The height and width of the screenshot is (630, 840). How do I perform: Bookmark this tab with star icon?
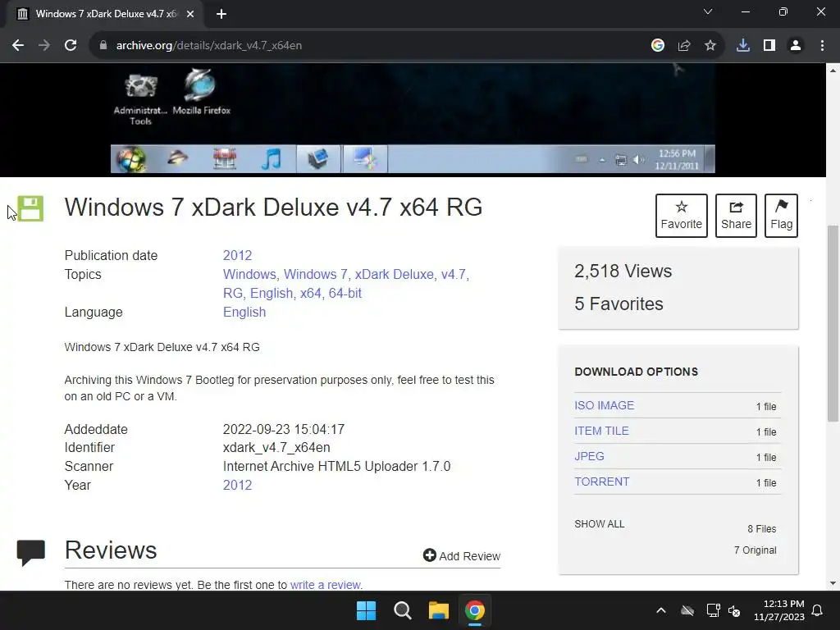click(x=710, y=46)
